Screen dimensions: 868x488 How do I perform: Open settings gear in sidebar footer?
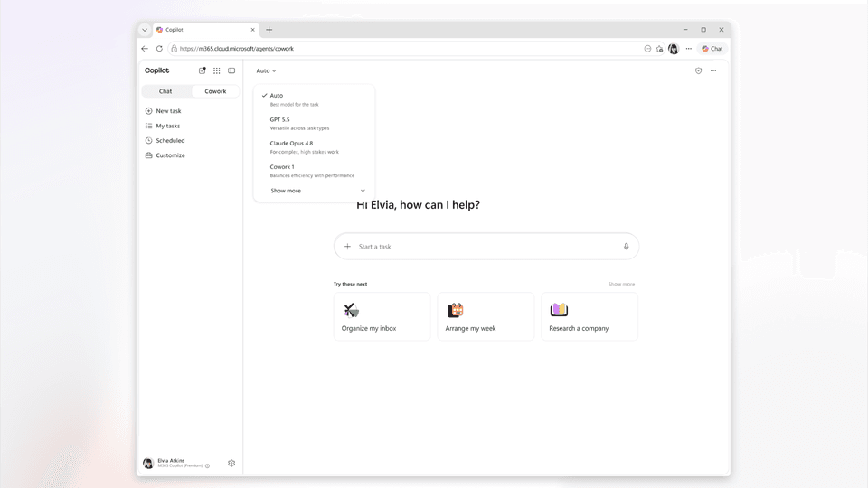coord(231,463)
